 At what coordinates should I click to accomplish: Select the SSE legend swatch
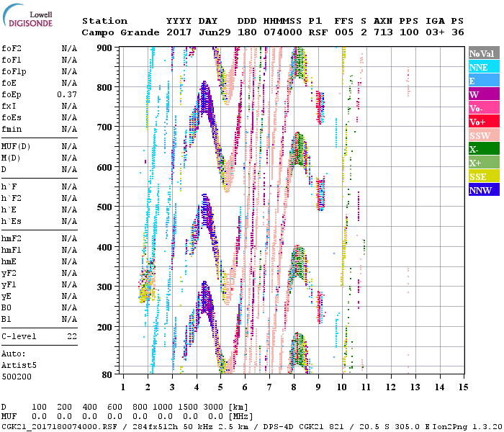[484, 176]
